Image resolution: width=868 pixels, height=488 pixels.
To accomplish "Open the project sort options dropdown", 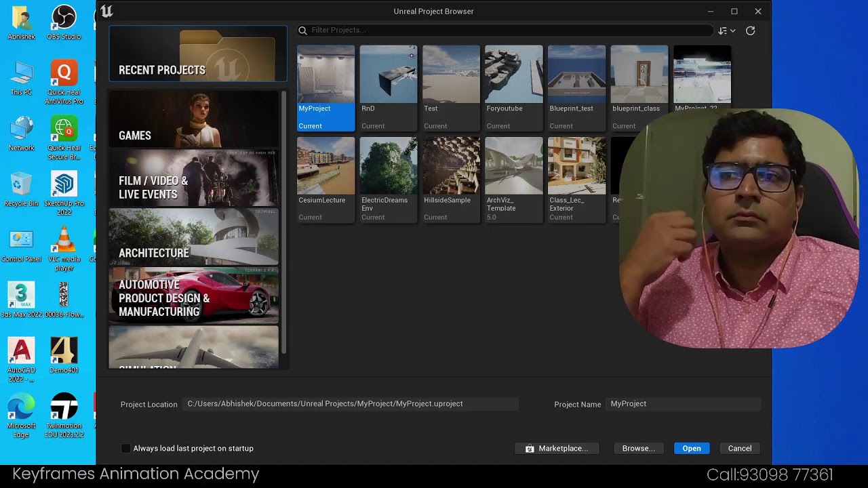I will pos(727,30).
